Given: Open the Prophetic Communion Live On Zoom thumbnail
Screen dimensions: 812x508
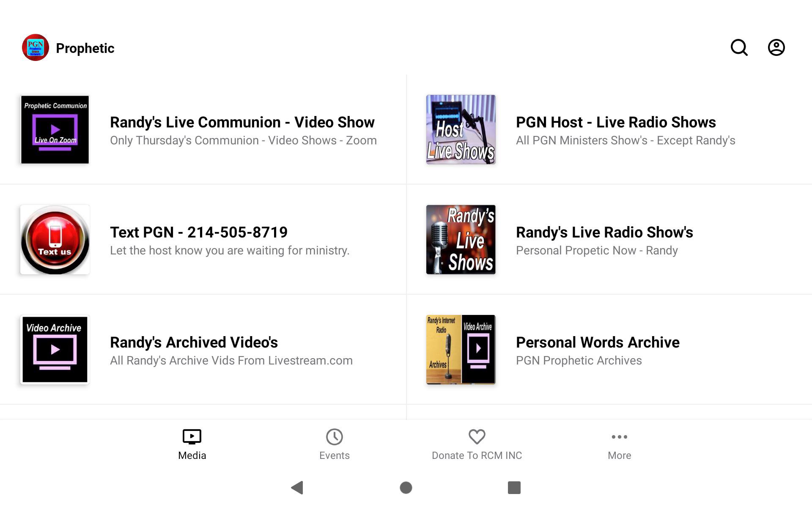Looking at the screenshot, I should [x=55, y=130].
